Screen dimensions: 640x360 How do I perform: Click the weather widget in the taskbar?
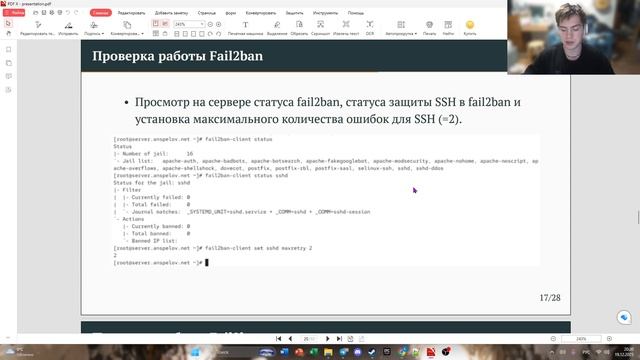(x=20, y=352)
